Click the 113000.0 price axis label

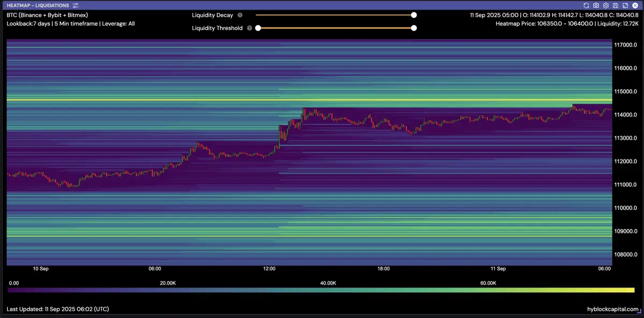[625, 138]
